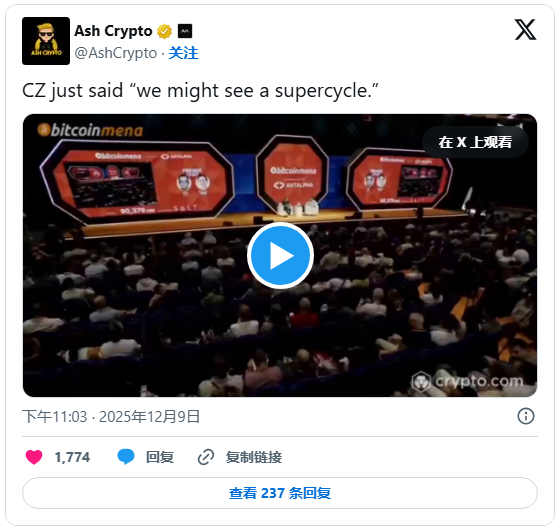Click the crypto.com watermark in video
Screen dimensions: 559x532
[468, 382]
